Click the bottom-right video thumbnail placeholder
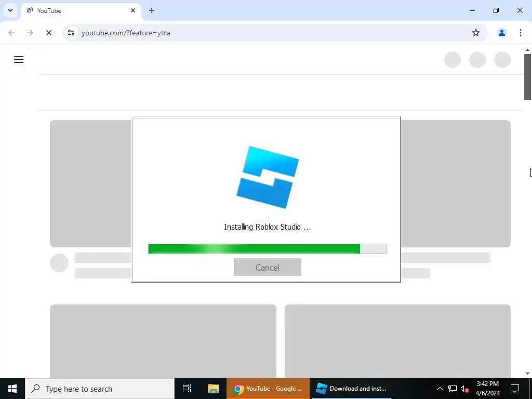Image resolution: width=532 pixels, height=399 pixels. 397,341
